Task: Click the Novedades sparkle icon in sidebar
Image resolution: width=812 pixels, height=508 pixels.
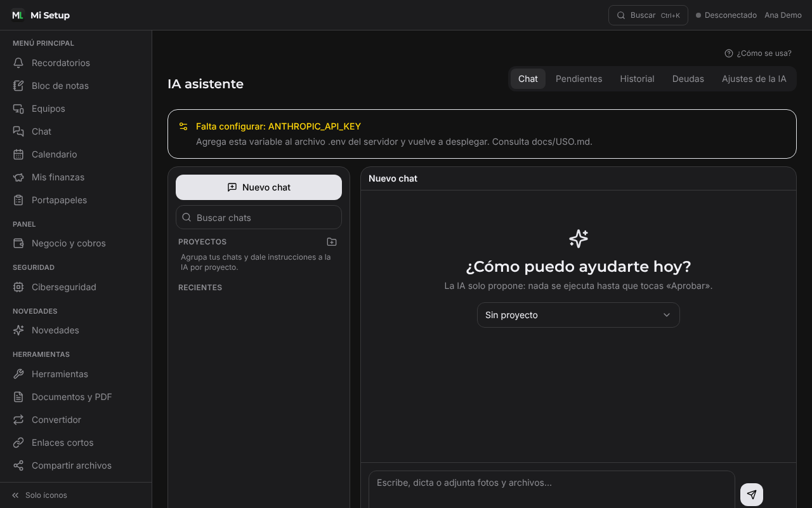Action: [x=18, y=330]
